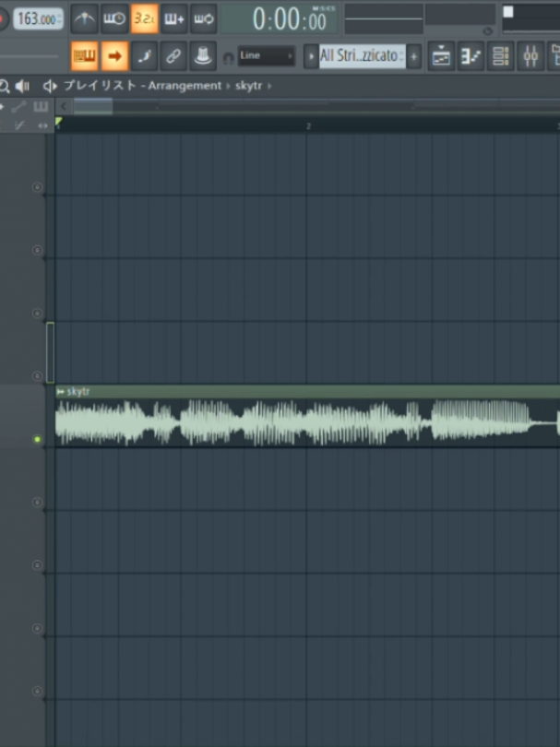Click the bar 2 position on the timeline ruler
Image resolution: width=560 pixels, height=747 pixels.
click(x=308, y=126)
